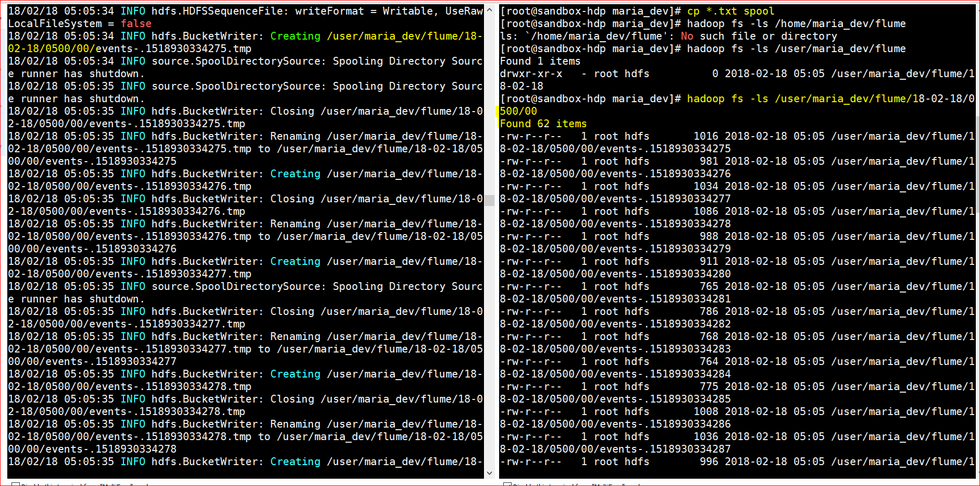
Task: Click the 'hadoop fs -ls /home/maria_dev/flume' command
Action: pyautogui.click(x=796, y=23)
